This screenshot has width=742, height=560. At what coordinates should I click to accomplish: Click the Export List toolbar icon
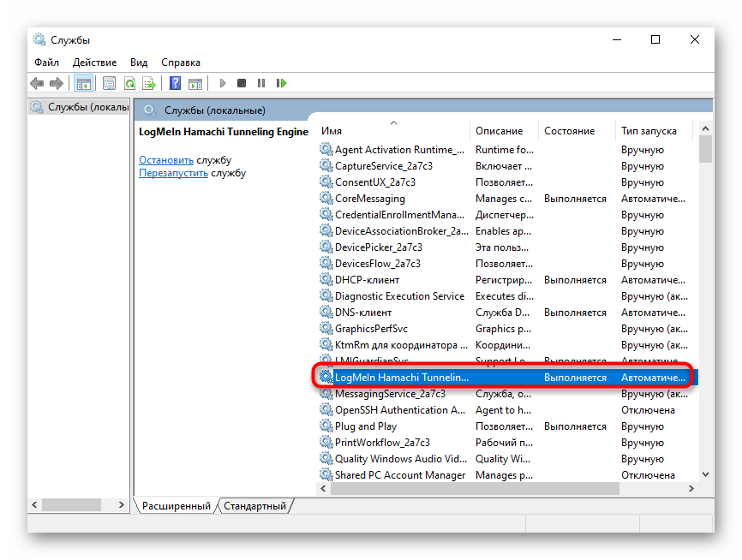click(x=149, y=83)
